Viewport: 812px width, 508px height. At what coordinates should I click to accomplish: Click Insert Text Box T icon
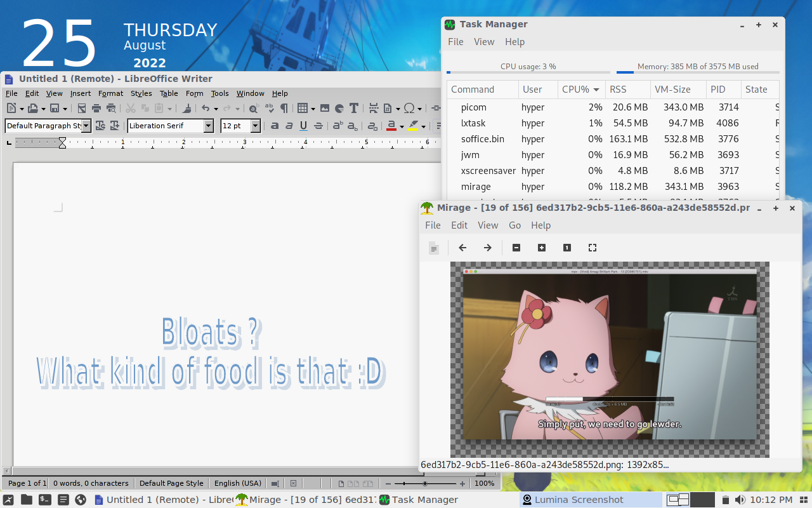[354, 109]
